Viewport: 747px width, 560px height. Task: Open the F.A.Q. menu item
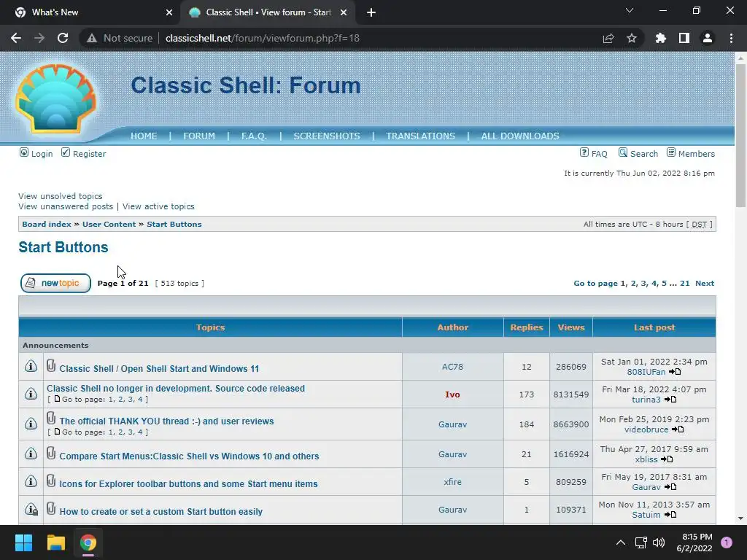point(254,136)
